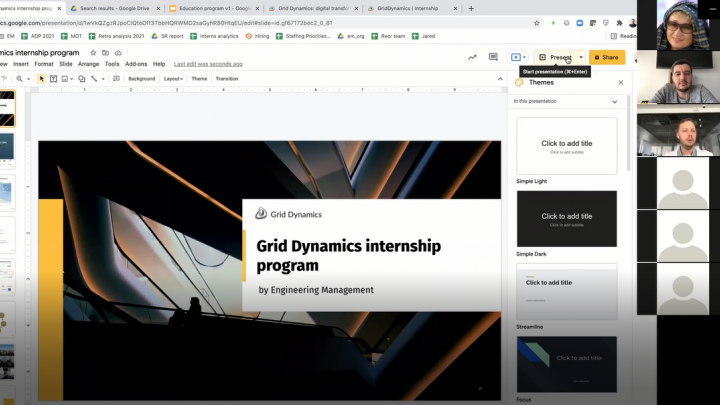Open the Layout dropdown

174,79
